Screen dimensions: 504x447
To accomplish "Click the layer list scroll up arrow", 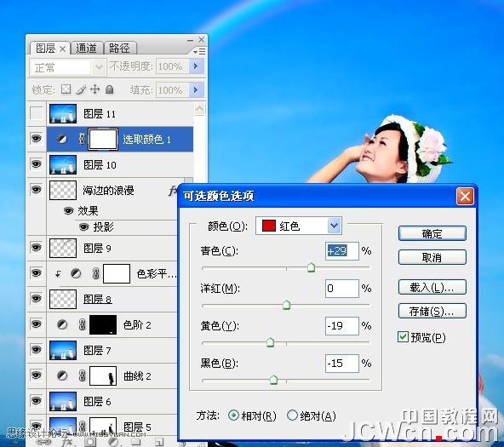I will pos(199,109).
